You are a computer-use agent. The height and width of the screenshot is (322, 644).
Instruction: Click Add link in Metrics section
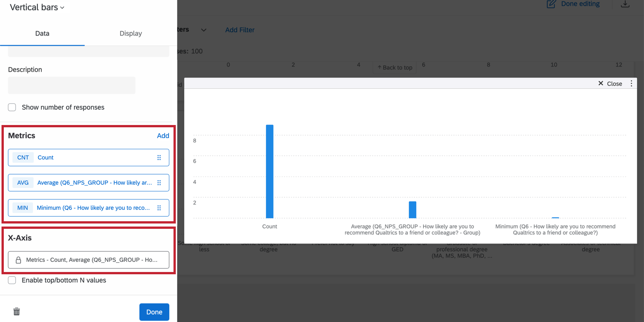163,136
